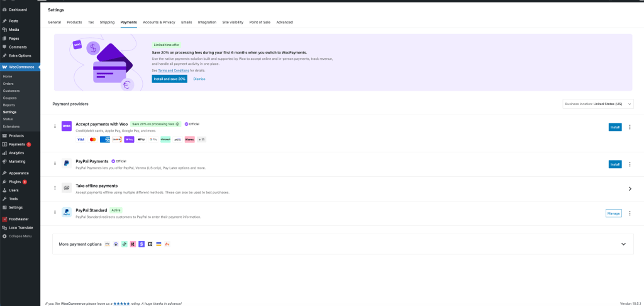Click the pink K icon in More payment options
Screen dimensions: 644x306
click(133, 244)
